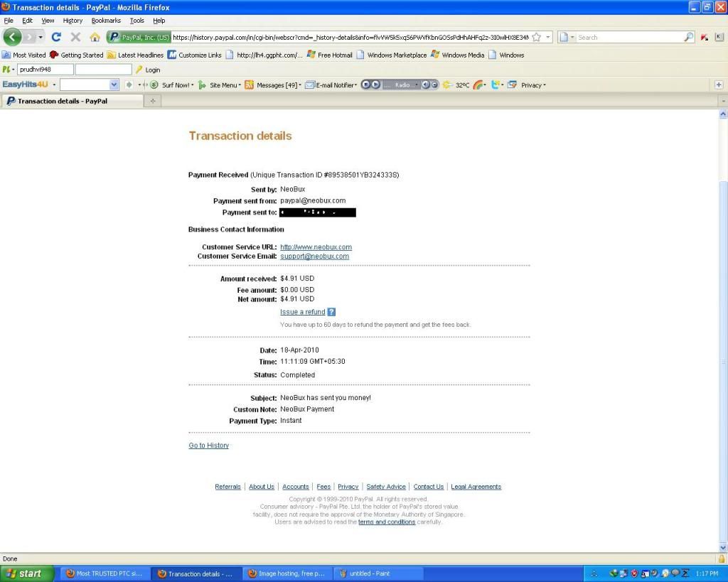Click the username field containing prudhvi948
The image size is (728, 582).
coord(45,70)
